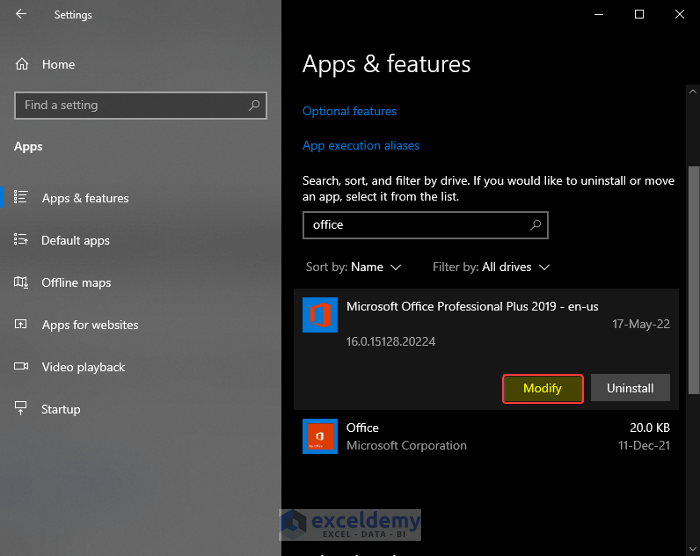
Task: Select the Apps & features list icon
Action: [x=21, y=197]
